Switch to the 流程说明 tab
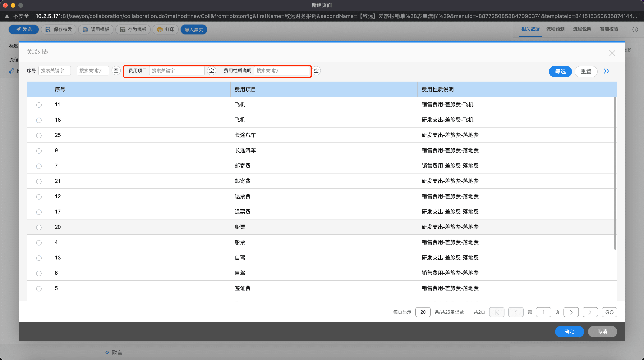 [582, 29]
